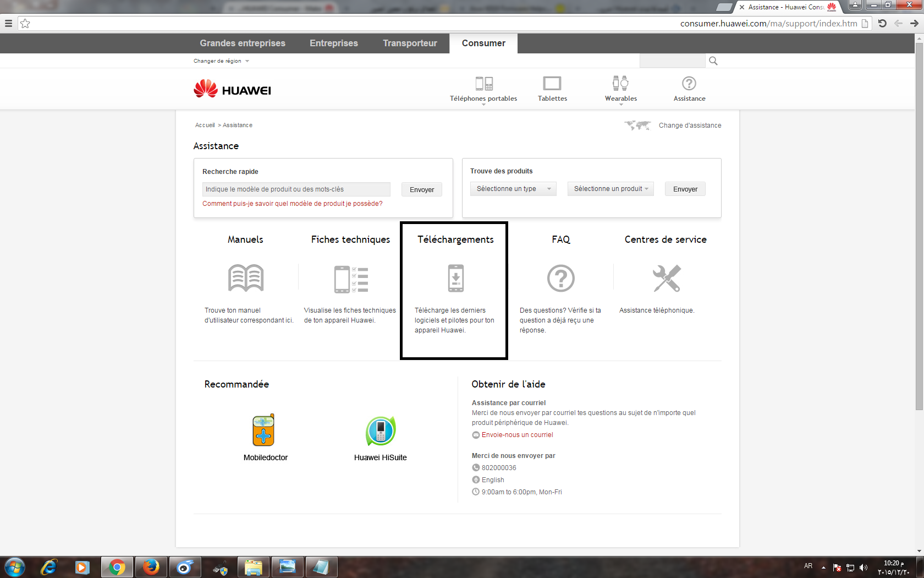Open the Windows Start button
This screenshot has height=578, width=924.
tap(15, 567)
